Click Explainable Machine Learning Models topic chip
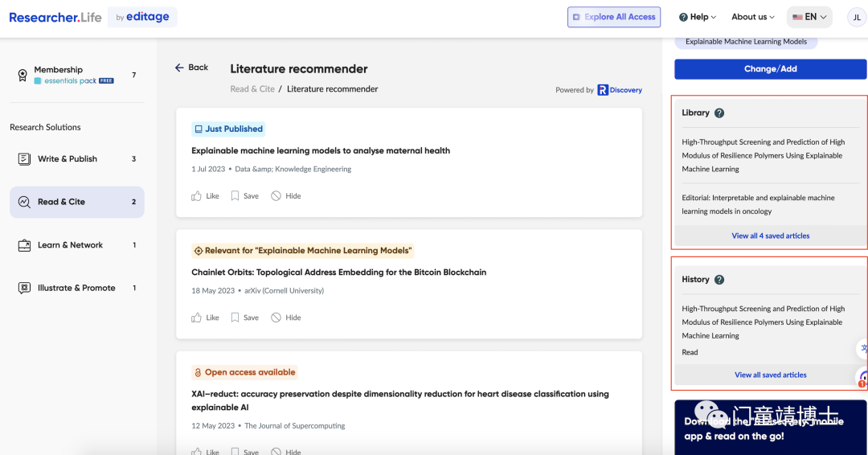Image resolution: width=868 pixels, height=455 pixels. [746, 42]
